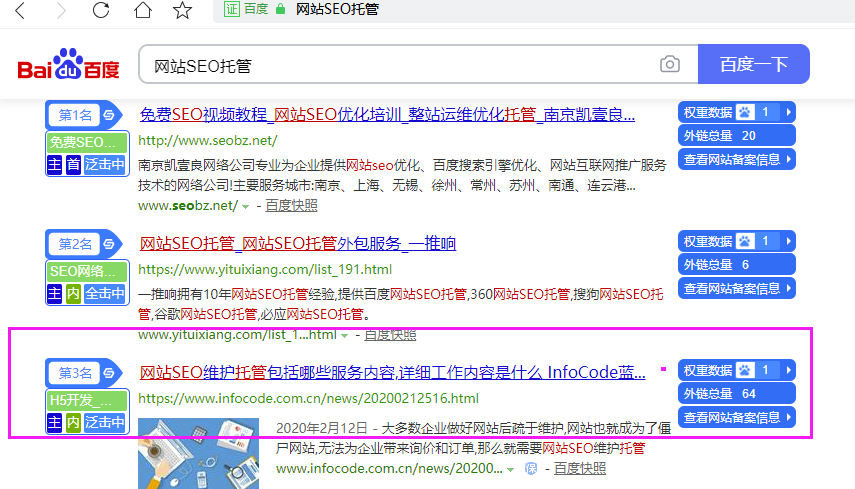Open 百度快照 for the infocode.com.cn result
855x489 pixels.
coord(580,468)
